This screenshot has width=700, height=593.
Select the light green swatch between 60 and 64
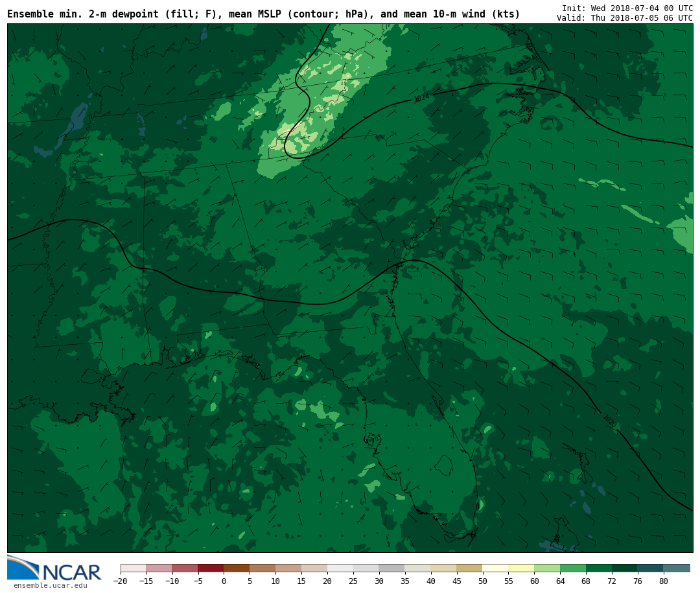(x=547, y=568)
